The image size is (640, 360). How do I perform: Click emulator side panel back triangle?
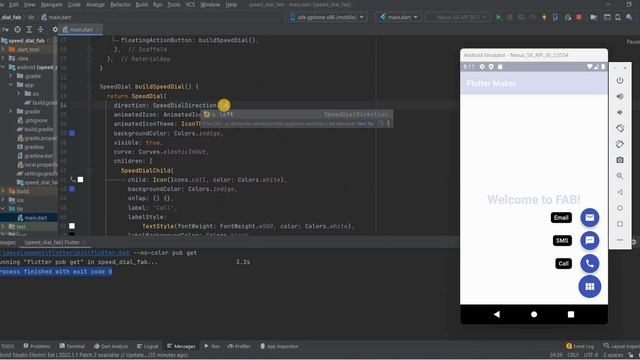620,192
